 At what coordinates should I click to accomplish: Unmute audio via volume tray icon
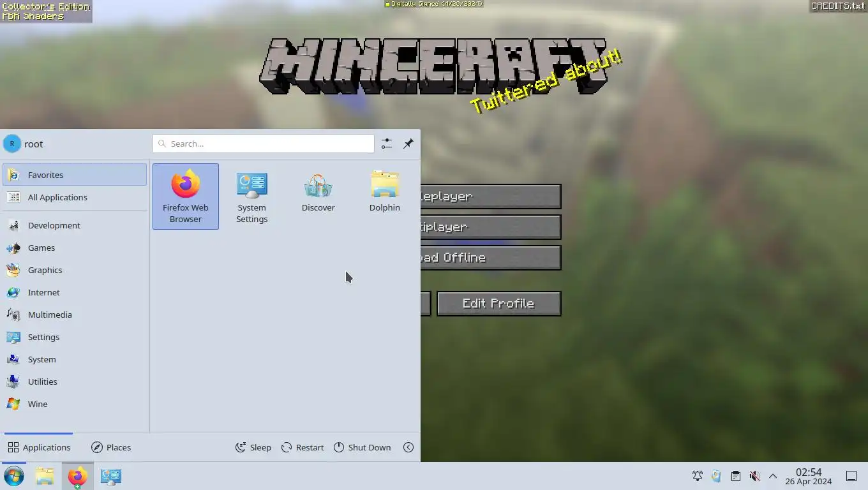coord(754,476)
